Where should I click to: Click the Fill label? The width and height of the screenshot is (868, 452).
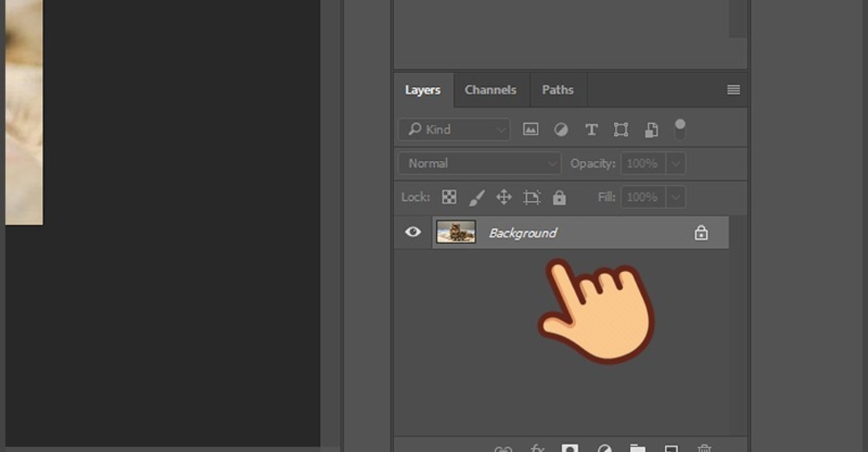(607, 197)
